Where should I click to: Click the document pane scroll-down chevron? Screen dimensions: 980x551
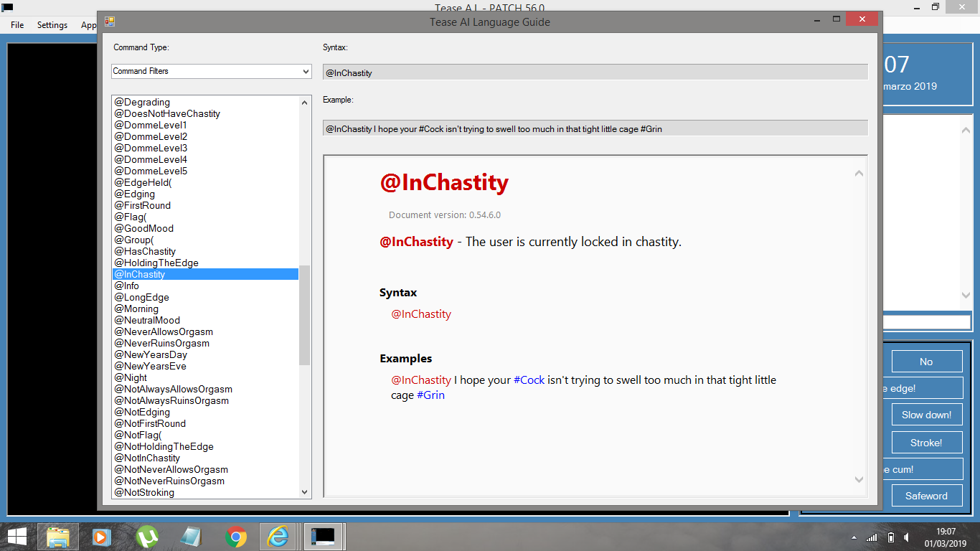[x=859, y=479]
